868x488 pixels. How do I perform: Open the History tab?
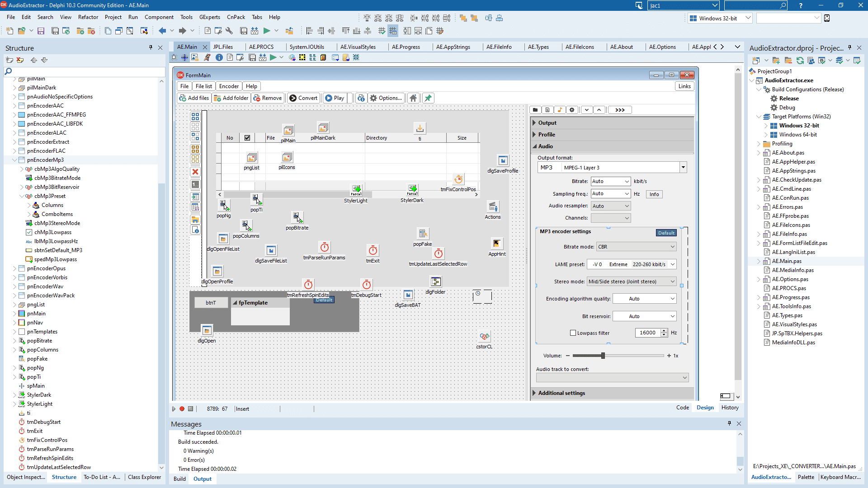coord(730,408)
